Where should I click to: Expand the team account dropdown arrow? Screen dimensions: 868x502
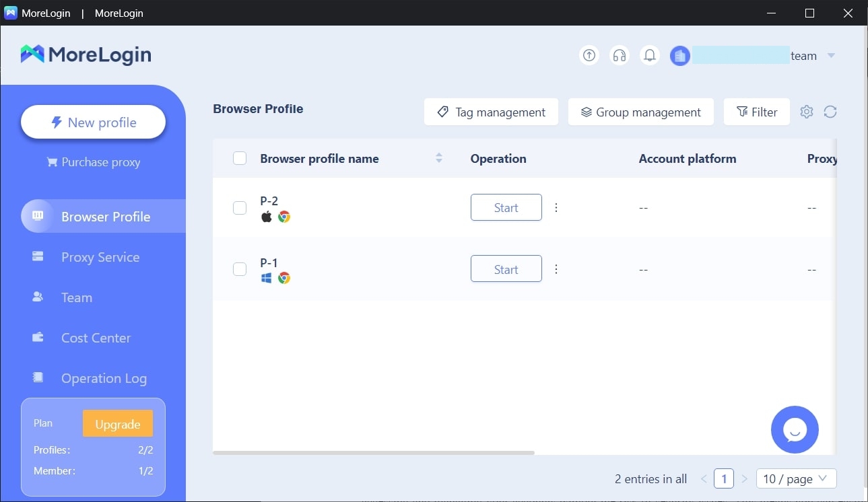[x=831, y=56]
